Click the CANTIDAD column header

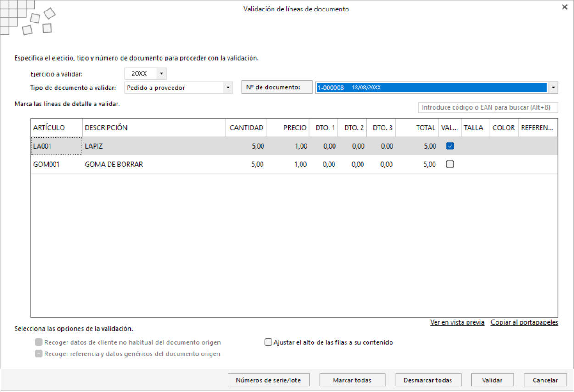tap(246, 128)
